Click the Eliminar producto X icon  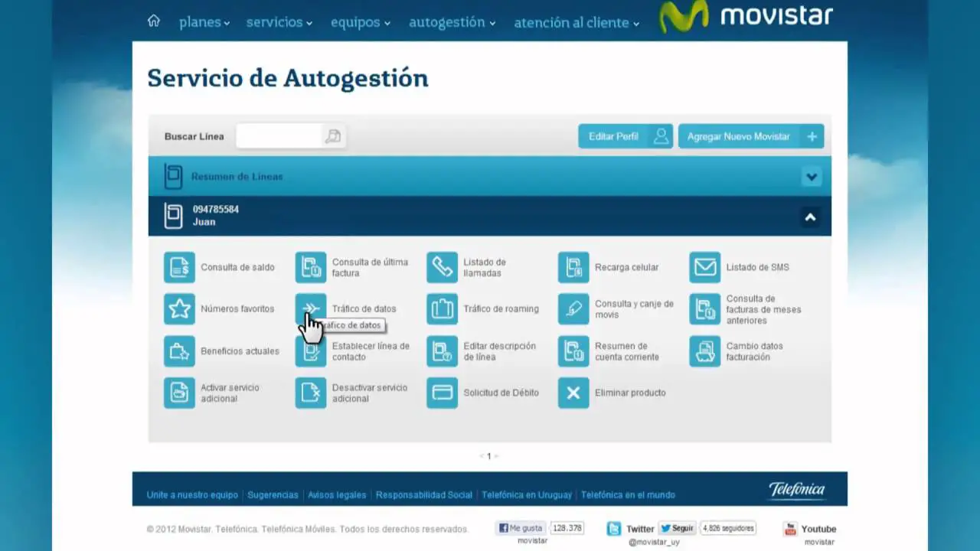coord(573,393)
